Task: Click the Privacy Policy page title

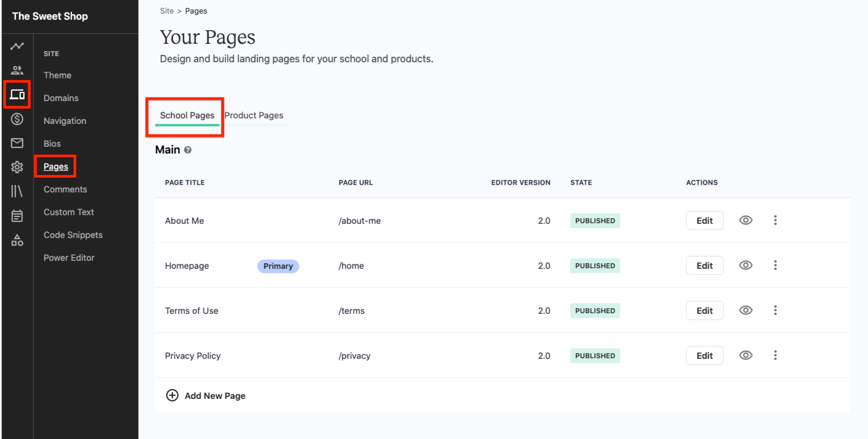Action: (193, 356)
